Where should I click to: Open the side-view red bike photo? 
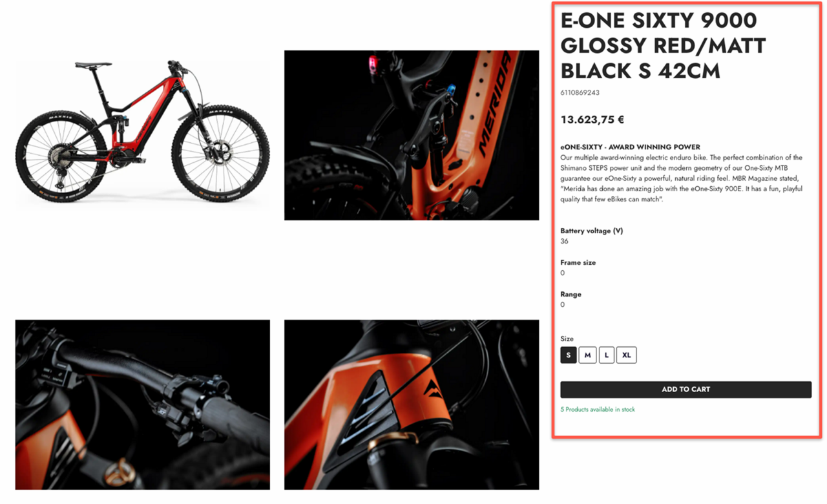(142, 136)
